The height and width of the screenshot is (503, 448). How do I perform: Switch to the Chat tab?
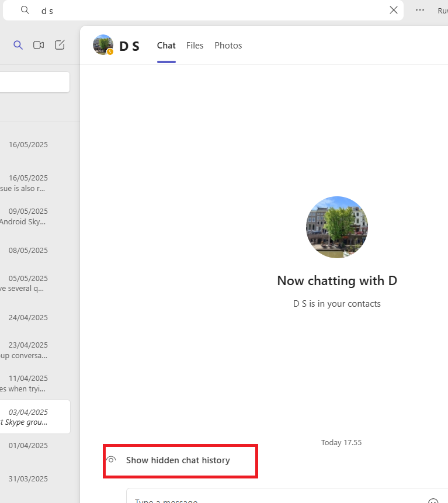[x=166, y=46]
